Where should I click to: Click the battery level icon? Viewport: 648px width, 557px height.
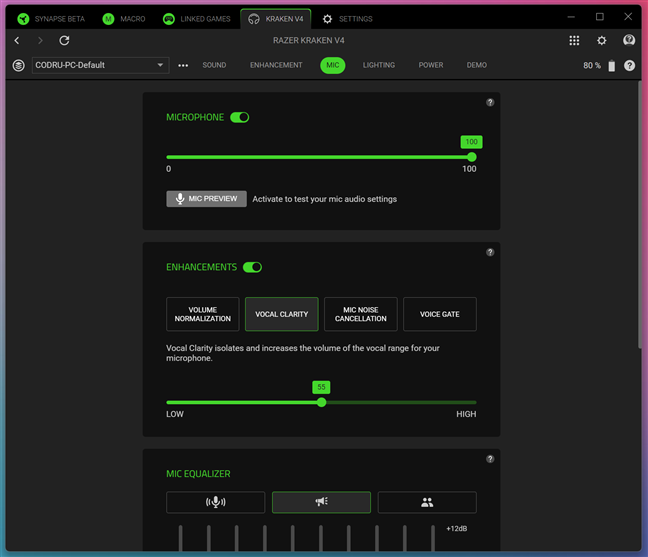tap(612, 66)
